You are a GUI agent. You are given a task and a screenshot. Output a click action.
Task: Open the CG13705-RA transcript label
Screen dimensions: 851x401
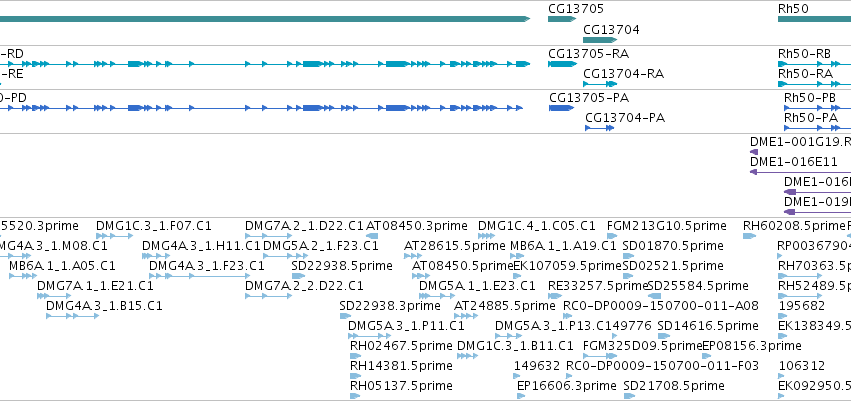588,53
